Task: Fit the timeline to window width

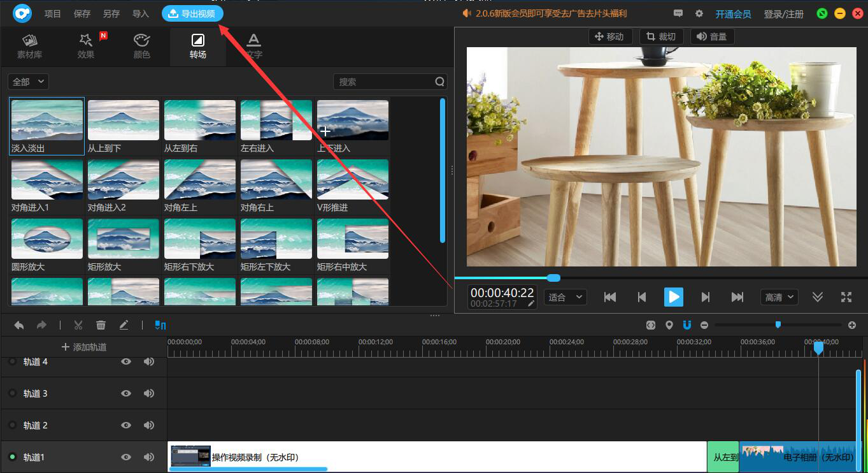Action: [650, 325]
